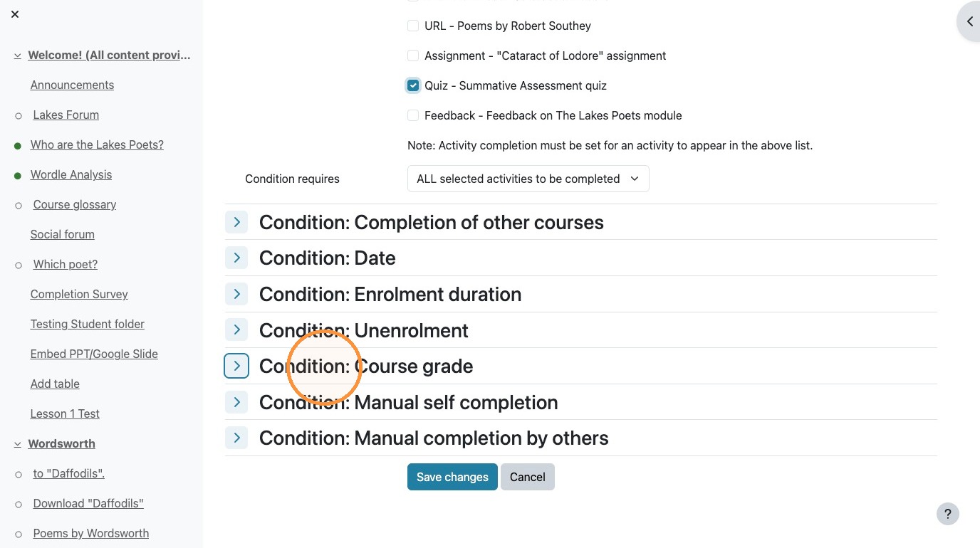
Task: Collapse the Wordsworth section chevron
Action: coord(18,444)
